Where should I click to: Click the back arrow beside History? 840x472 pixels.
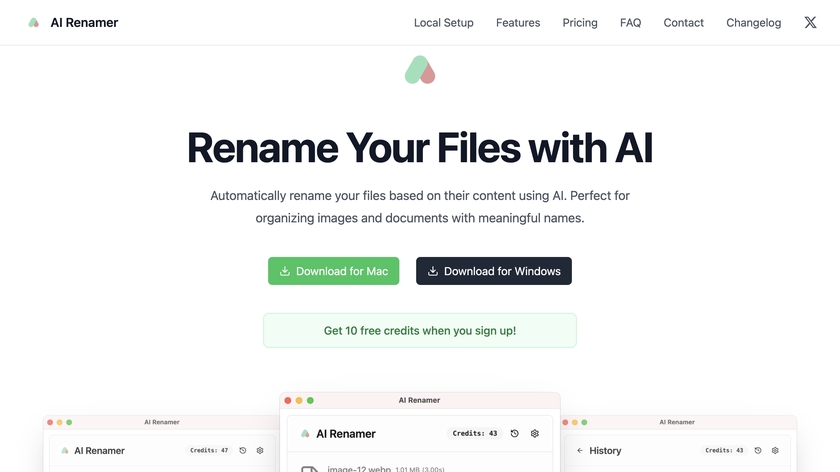pos(580,451)
